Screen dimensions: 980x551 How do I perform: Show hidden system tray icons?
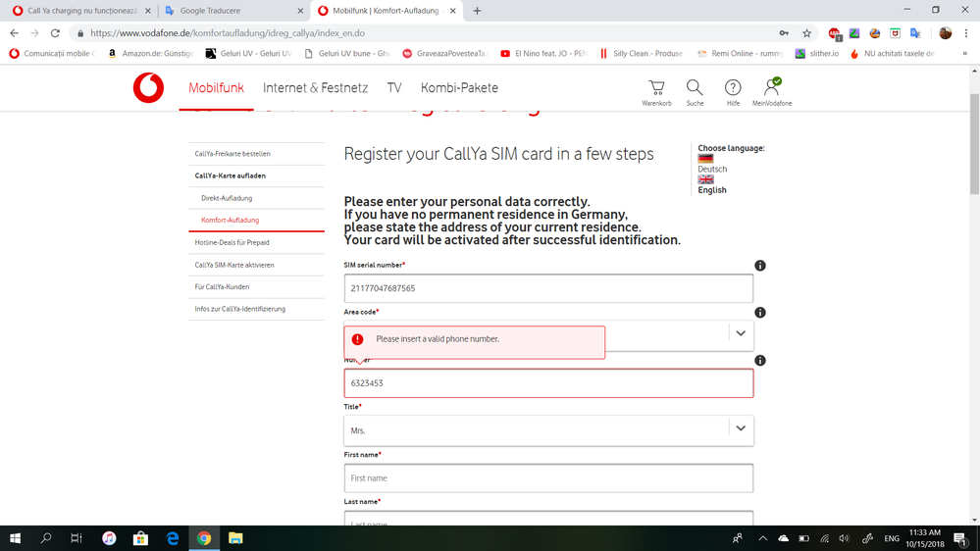762,538
